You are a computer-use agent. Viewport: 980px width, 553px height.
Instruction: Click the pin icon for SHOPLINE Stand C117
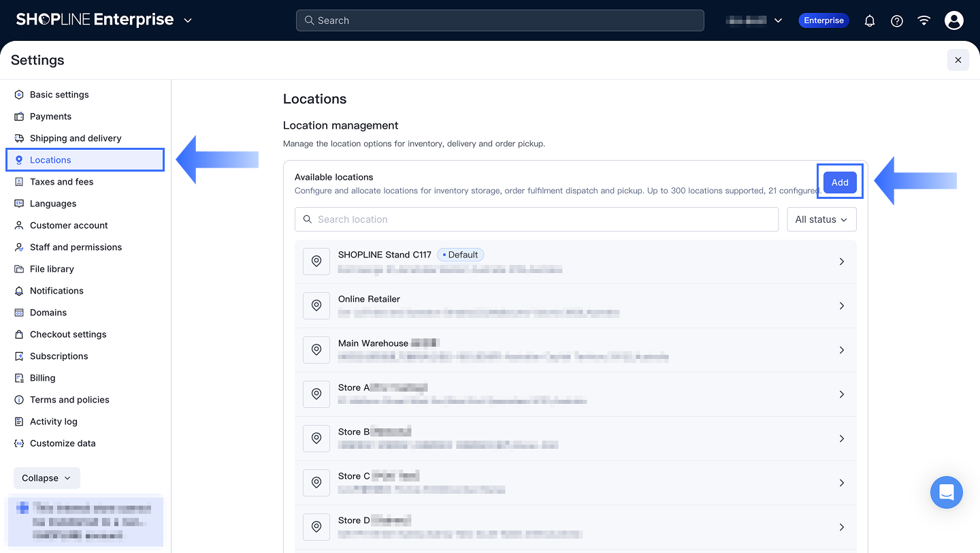(x=316, y=262)
